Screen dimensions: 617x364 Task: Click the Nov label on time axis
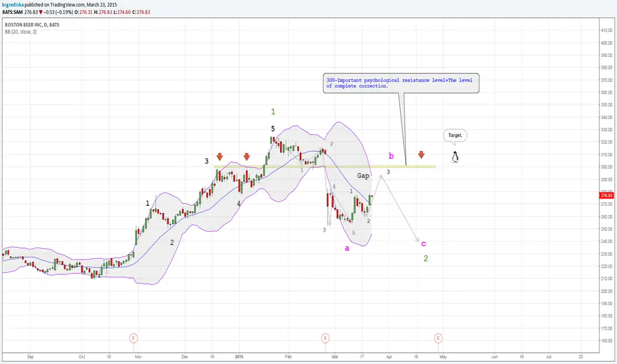tap(138, 357)
